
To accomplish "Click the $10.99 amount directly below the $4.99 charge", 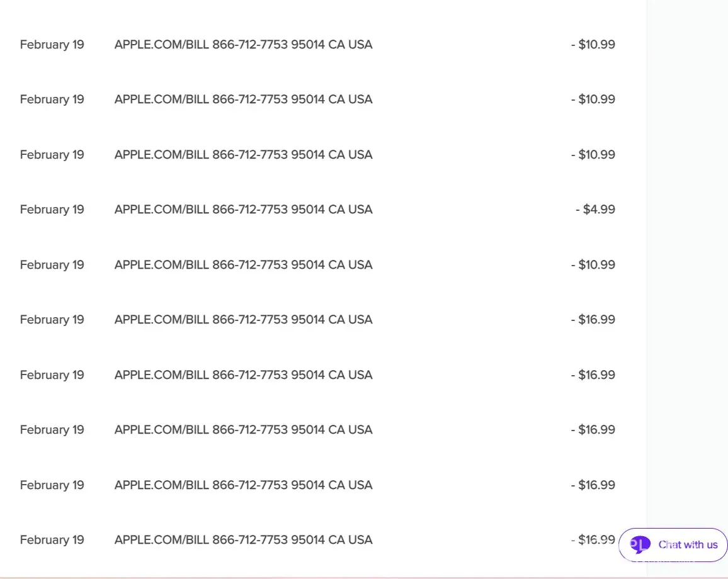I will pyautogui.click(x=593, y=265).
